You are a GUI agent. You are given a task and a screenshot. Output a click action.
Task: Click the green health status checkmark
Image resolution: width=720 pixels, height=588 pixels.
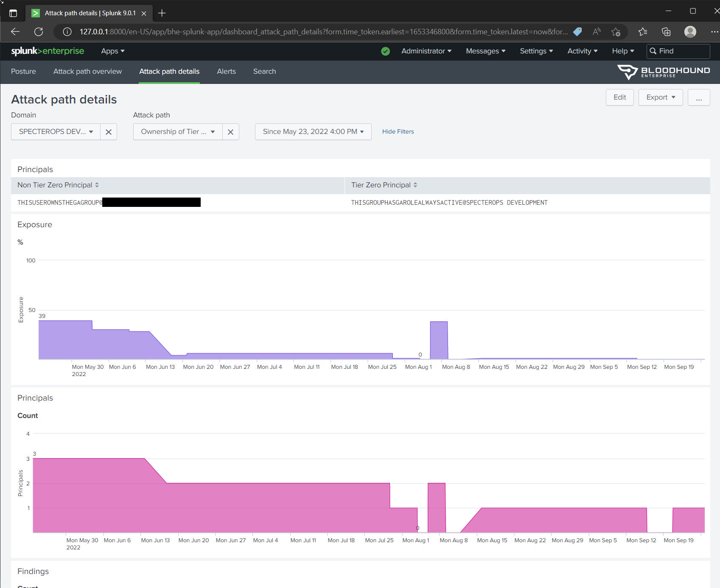coord(385,51)
